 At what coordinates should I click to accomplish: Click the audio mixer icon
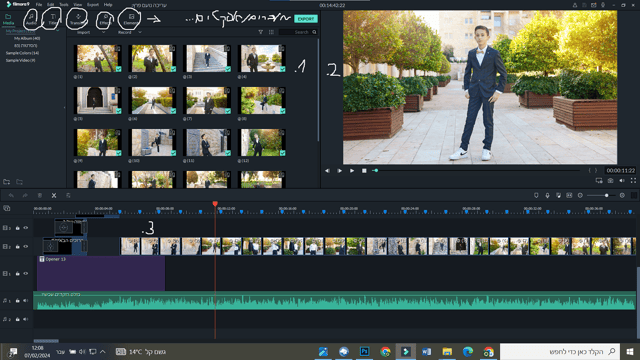point(558,196)
